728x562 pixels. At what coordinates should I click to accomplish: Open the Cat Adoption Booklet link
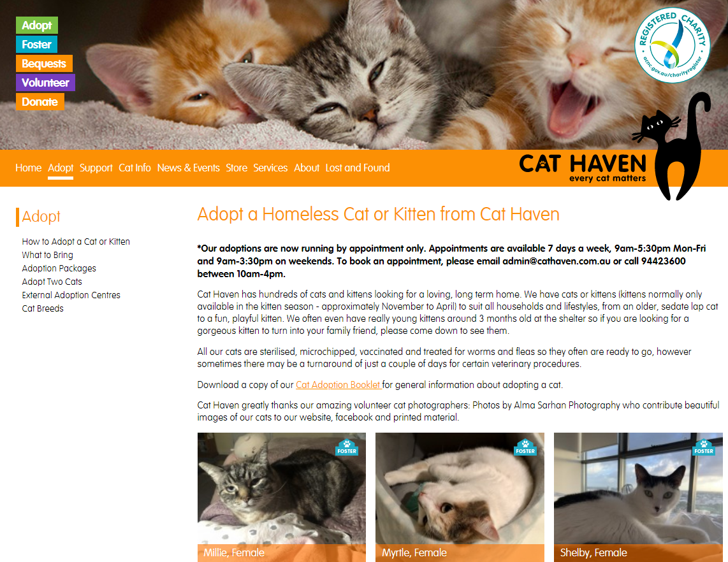pyautogui.click(x=339, y=385)
